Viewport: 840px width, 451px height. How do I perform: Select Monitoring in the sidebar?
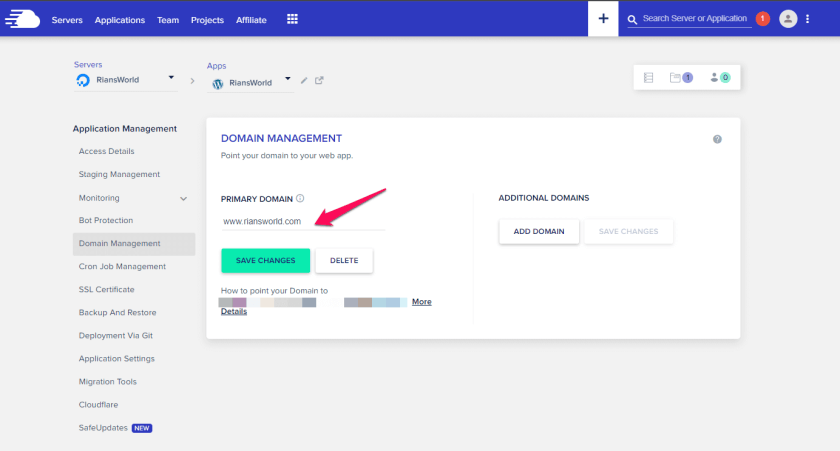pos(99,198)
